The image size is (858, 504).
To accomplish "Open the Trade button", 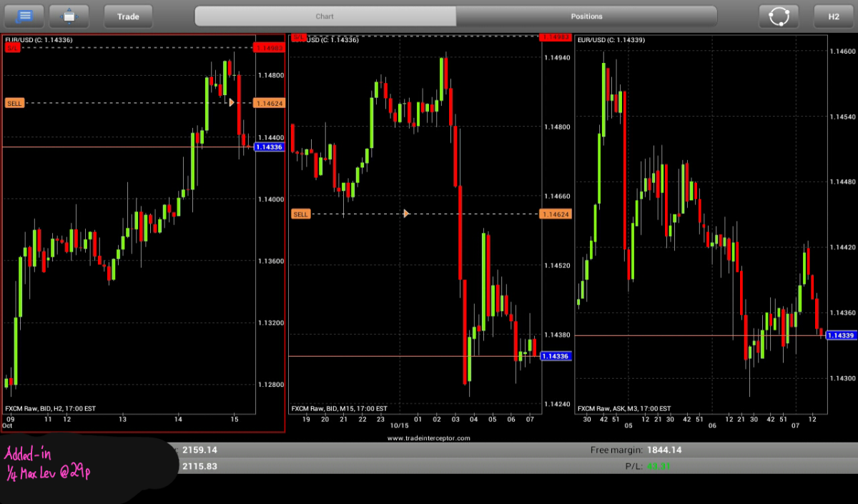I will [x=129, y=16].
